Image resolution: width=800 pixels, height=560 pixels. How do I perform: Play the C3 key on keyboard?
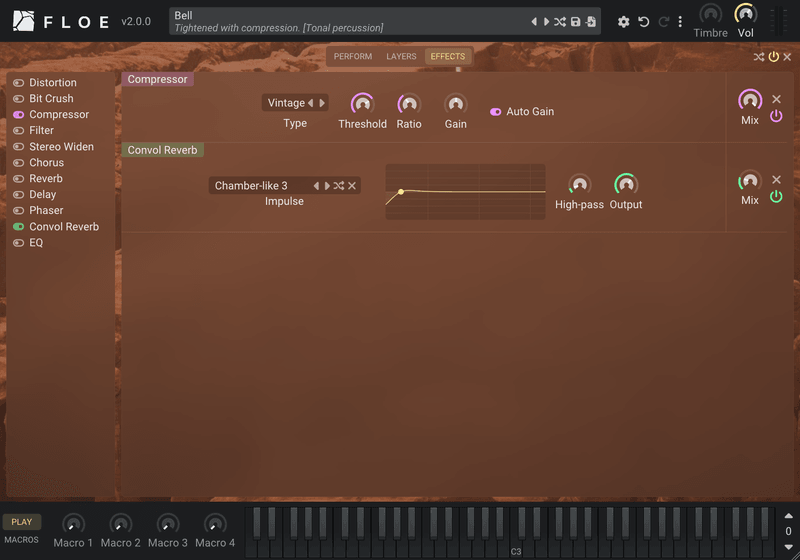(x=515, y=547)
